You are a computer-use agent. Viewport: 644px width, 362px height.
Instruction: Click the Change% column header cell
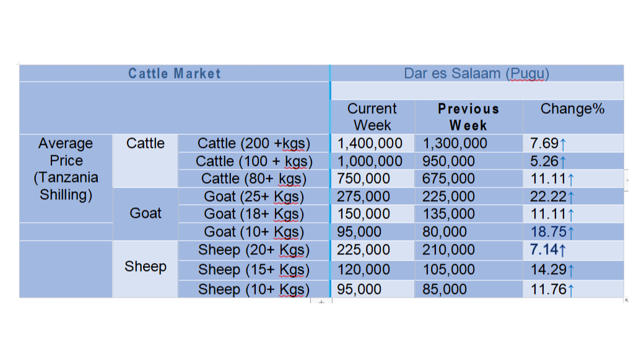point(573,117)
